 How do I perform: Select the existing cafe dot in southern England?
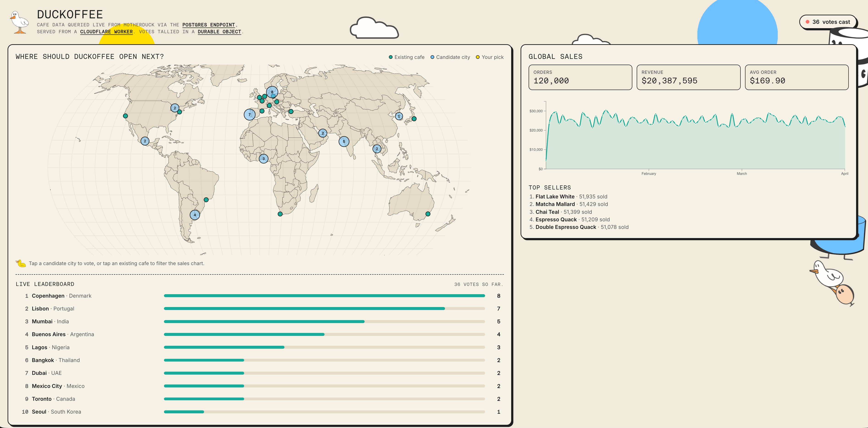click(259, 97)
